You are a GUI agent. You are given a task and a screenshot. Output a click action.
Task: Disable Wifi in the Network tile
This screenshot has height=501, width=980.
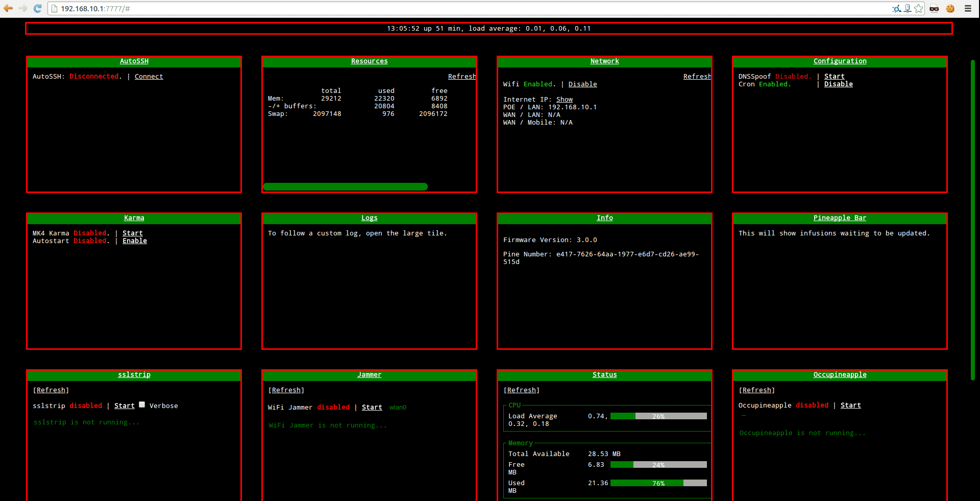click(x=583, y=84)
